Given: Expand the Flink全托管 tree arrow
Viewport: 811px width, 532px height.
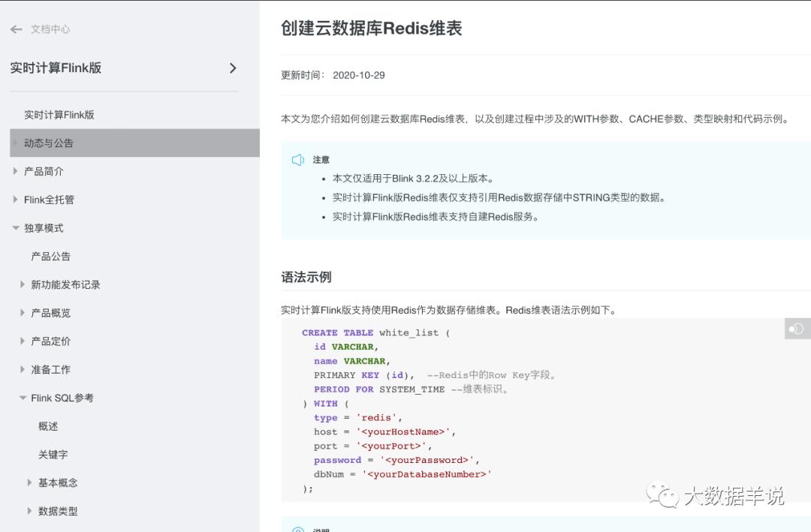Looking at the screenshot, I should [x=16, y=200].
